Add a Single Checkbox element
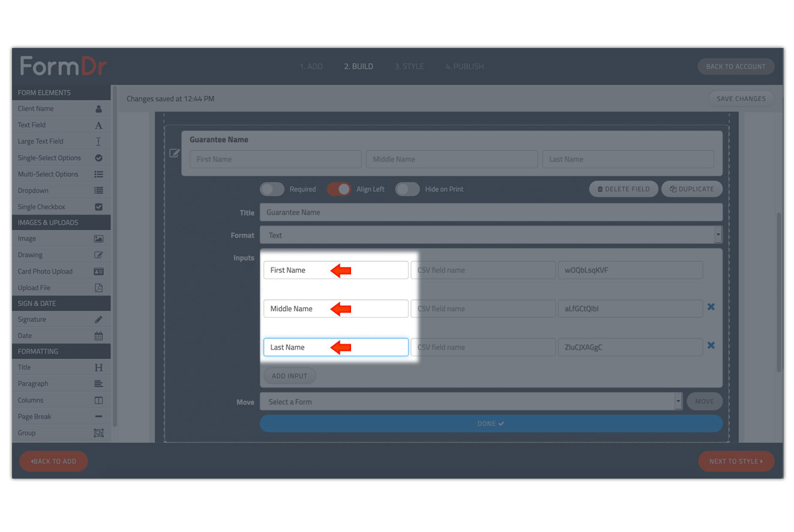The width and height of the screenshot is (794, 532). pos(61,206)
